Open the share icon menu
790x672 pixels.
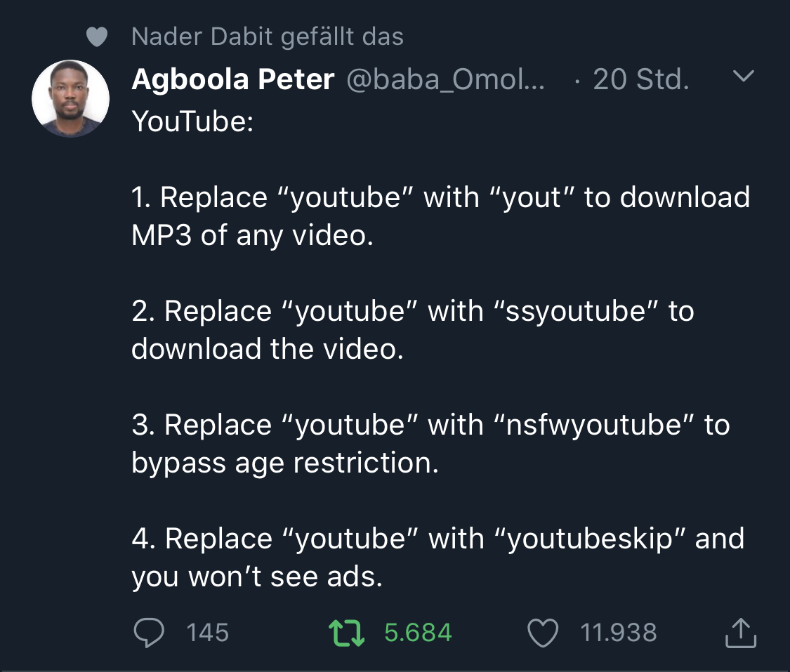click(741, 632)
